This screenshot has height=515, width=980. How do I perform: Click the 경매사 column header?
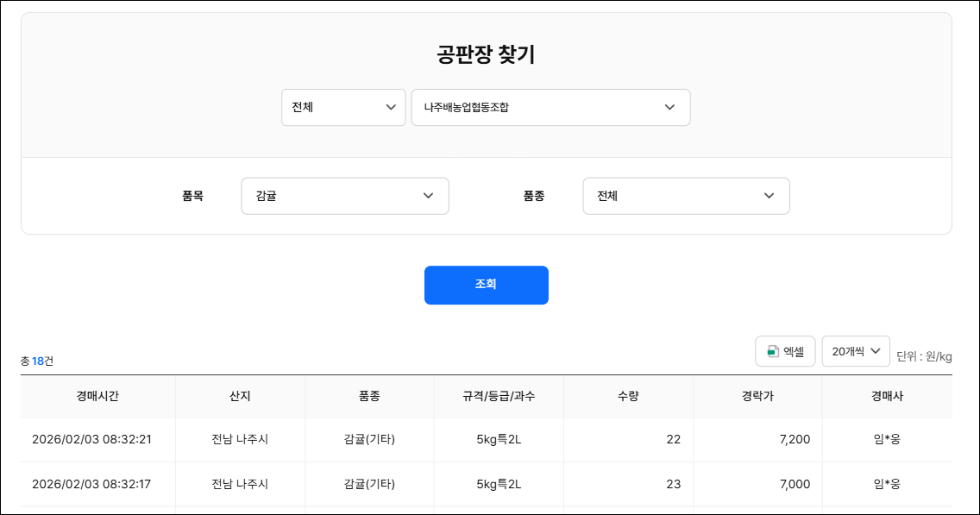click(x=887, y=396)
